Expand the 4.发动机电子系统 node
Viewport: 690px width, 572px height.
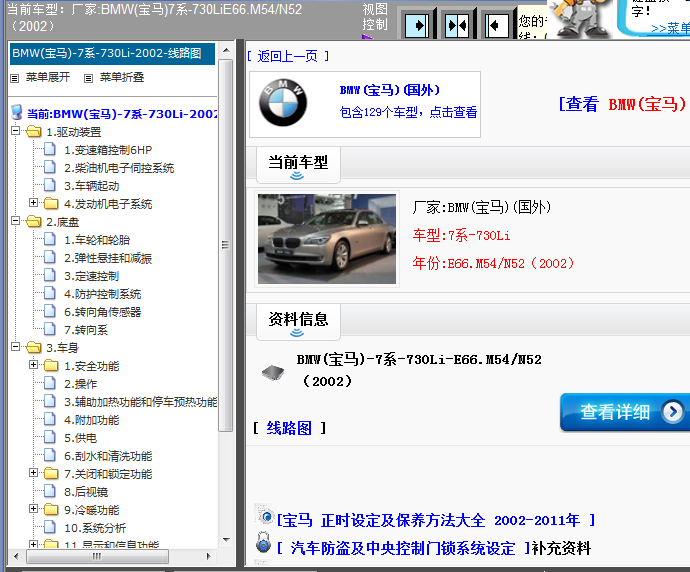tap(33, 202)
